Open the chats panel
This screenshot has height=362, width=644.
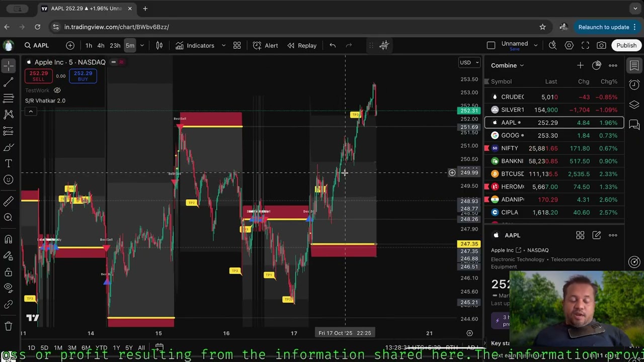click(x=634, y=124)
